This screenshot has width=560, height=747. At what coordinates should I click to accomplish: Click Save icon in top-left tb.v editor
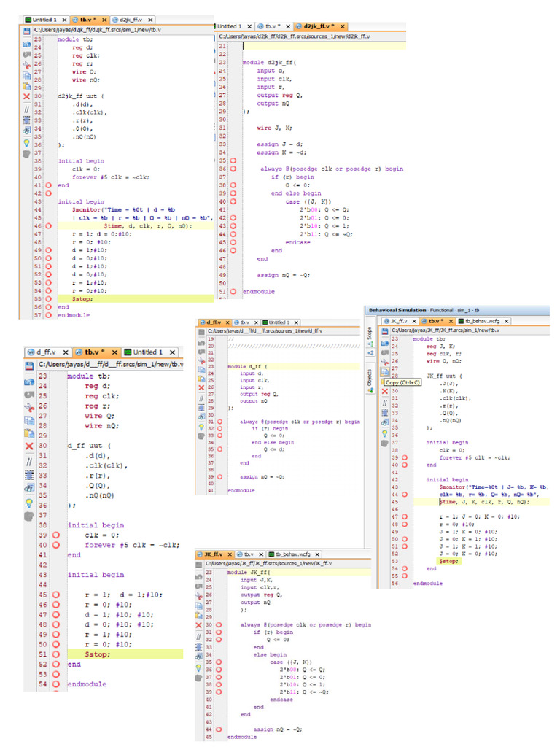coord(27,31)
